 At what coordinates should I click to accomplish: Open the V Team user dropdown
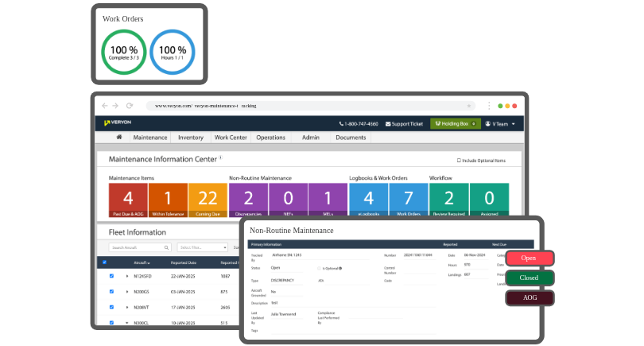(500, 124)
